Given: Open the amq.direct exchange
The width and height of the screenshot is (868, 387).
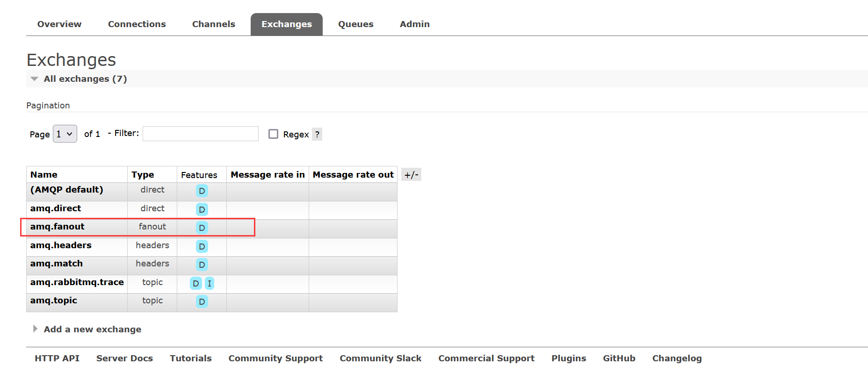Looking at the screenshot, I should [x=56, y=208].
